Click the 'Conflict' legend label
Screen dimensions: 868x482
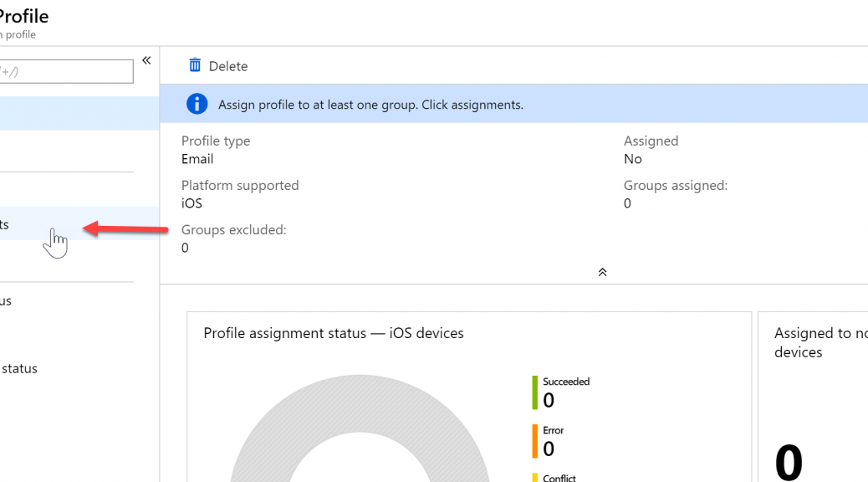click(559, 478)
